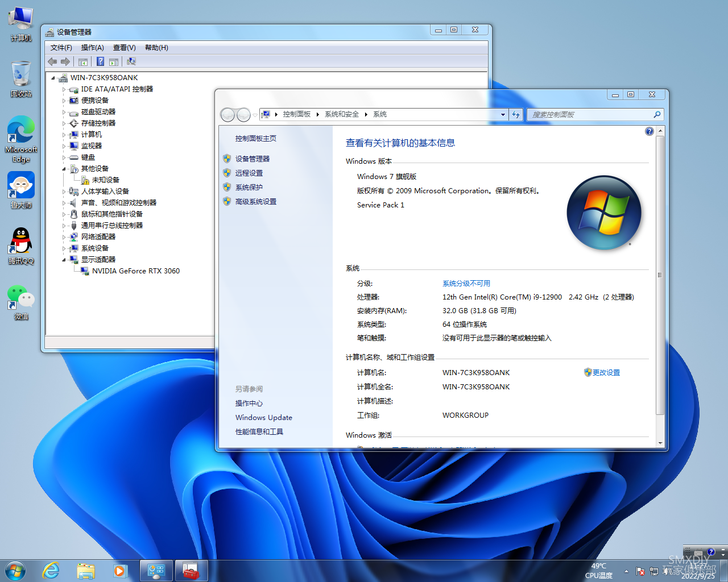Click the volume speaker icon in tray

668,571
